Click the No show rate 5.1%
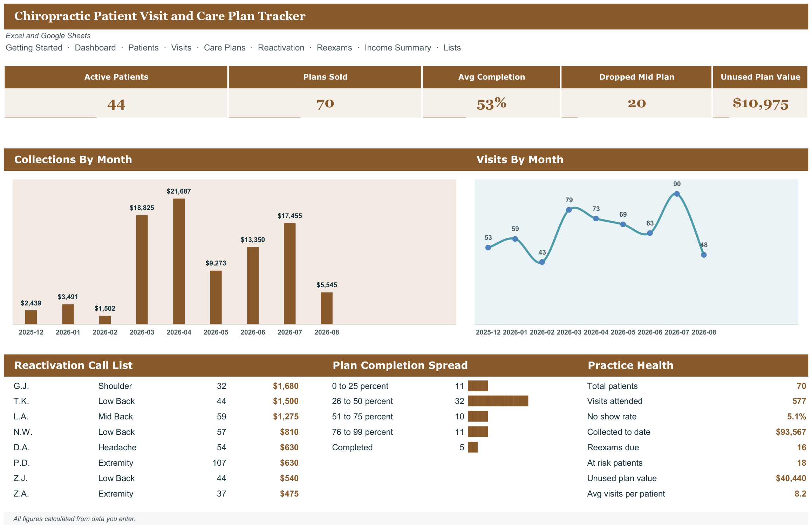This screenshot has width=812, height=526. tap(796, 417)
